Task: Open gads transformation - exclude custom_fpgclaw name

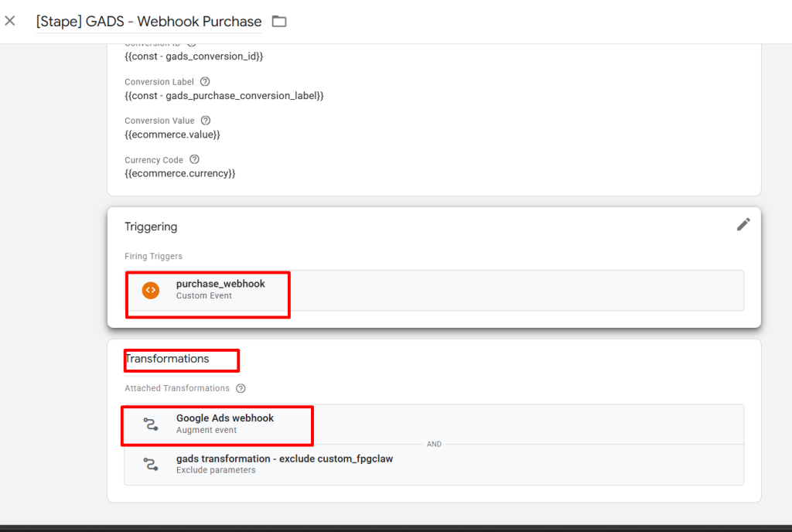Action: (x=284, y=459)
